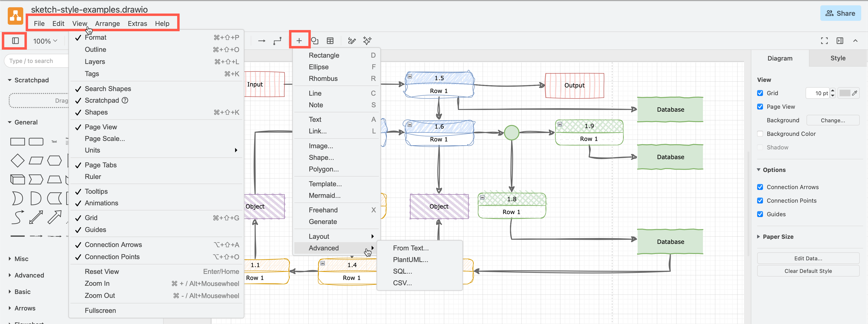Image resolution: width=868 pixels, height=324 pixels.
Task: Click the background Change... button
Action: 833,120
